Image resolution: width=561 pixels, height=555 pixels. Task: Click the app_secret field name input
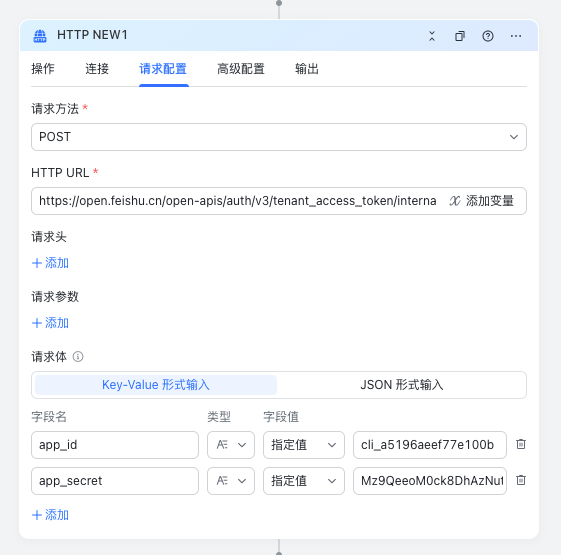115,481
